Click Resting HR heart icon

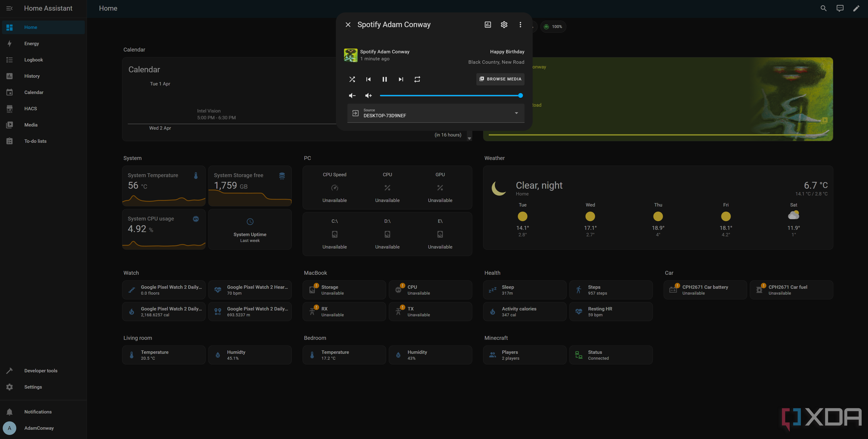tap(579, 311)
